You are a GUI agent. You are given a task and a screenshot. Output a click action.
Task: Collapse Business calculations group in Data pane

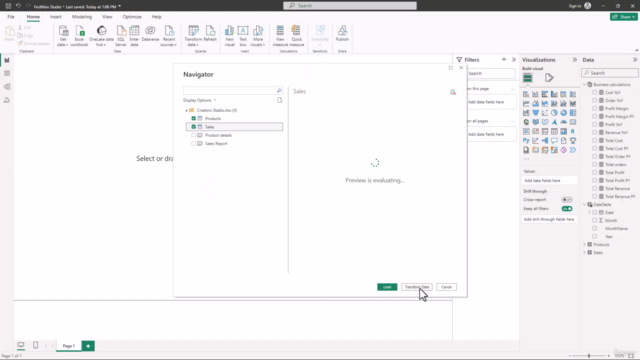584,84
